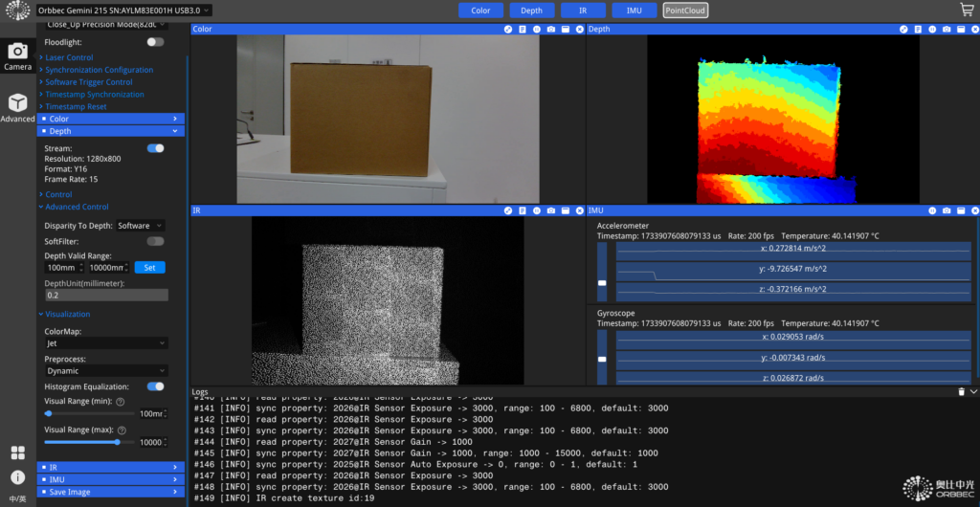
Task: Toggle the IMU stream top button
Action: 635,11
